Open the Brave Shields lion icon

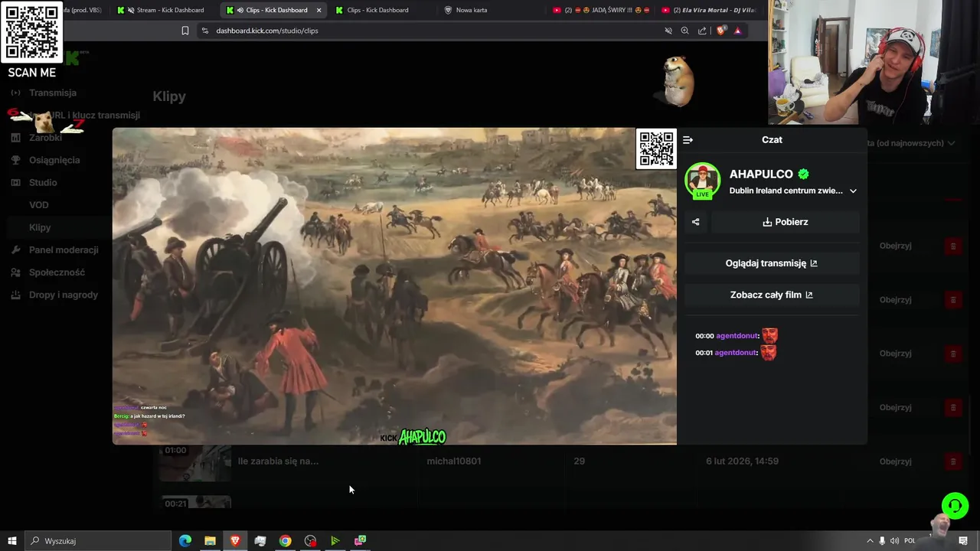[720, 31]
